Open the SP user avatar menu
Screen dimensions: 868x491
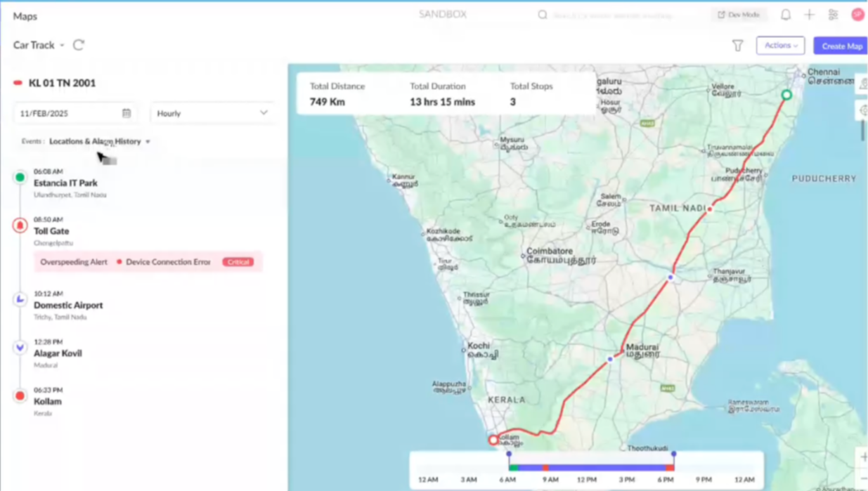857,15
